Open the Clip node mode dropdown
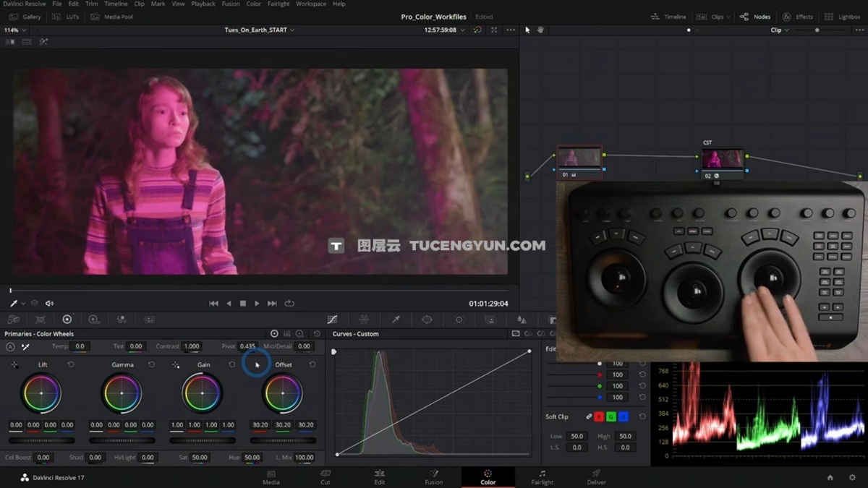868x488 pixels. [x=780, y=30]
